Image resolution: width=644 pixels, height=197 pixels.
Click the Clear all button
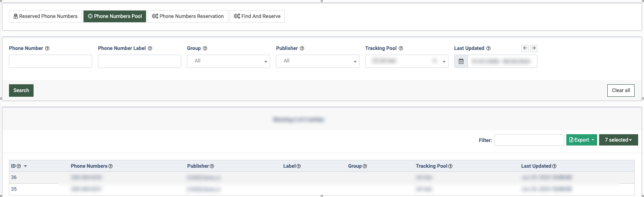[621, 91]
